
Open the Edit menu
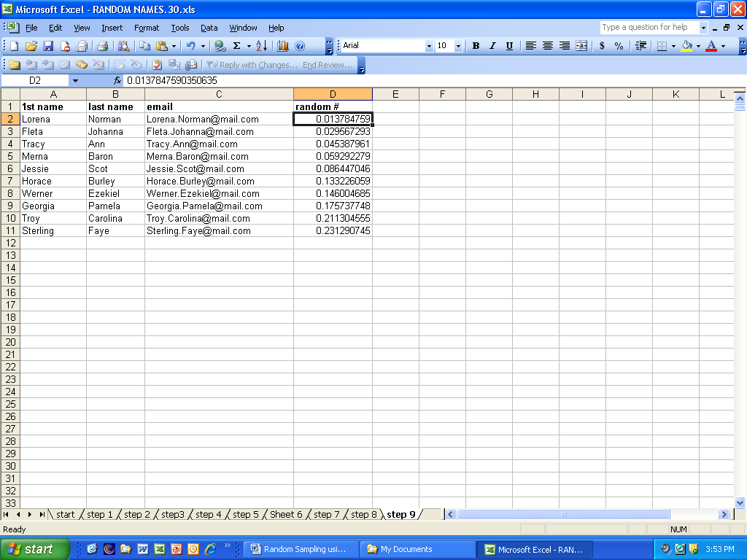point(55,28)
